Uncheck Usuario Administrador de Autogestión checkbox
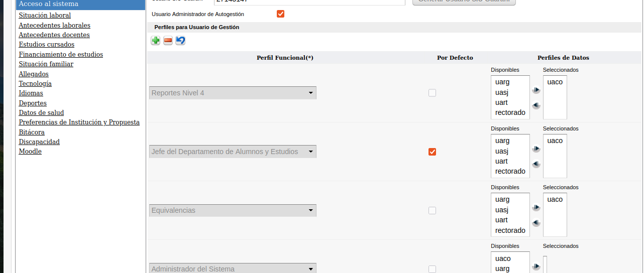644x273 pixels. click(x=281, y=14)
